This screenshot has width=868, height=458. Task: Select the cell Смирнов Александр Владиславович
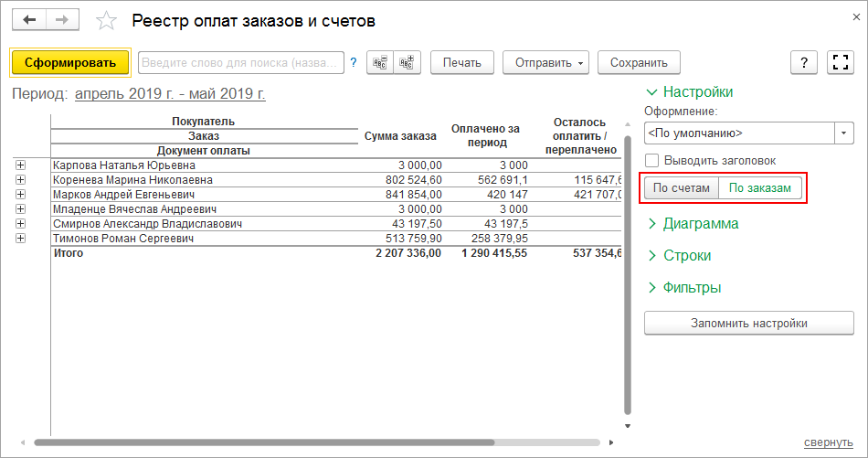click(x=205, y=224)
